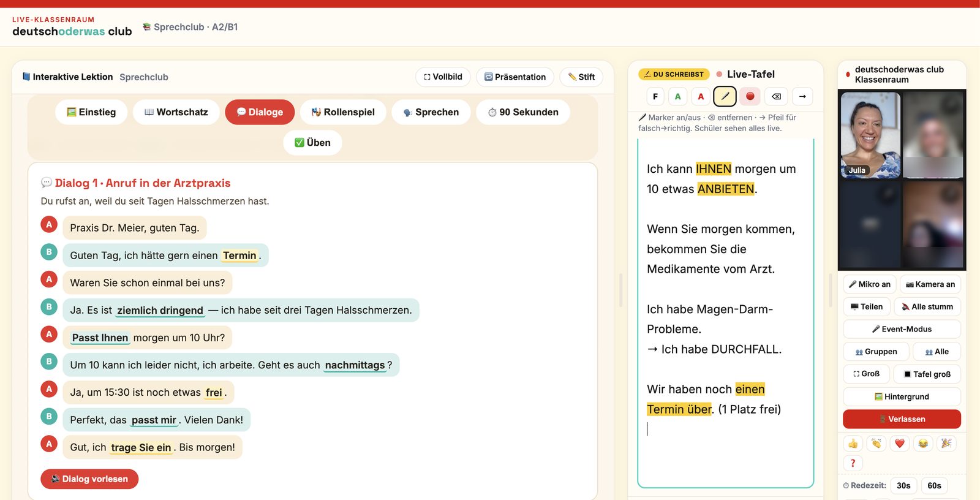Switch to the Wortschatz tab

pyautogui.click(x=176, y=112)
